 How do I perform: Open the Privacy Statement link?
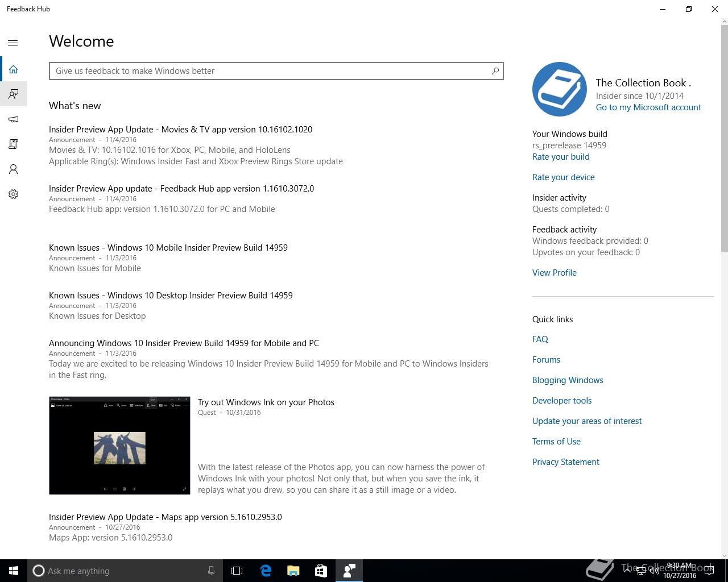coord(566,462)
